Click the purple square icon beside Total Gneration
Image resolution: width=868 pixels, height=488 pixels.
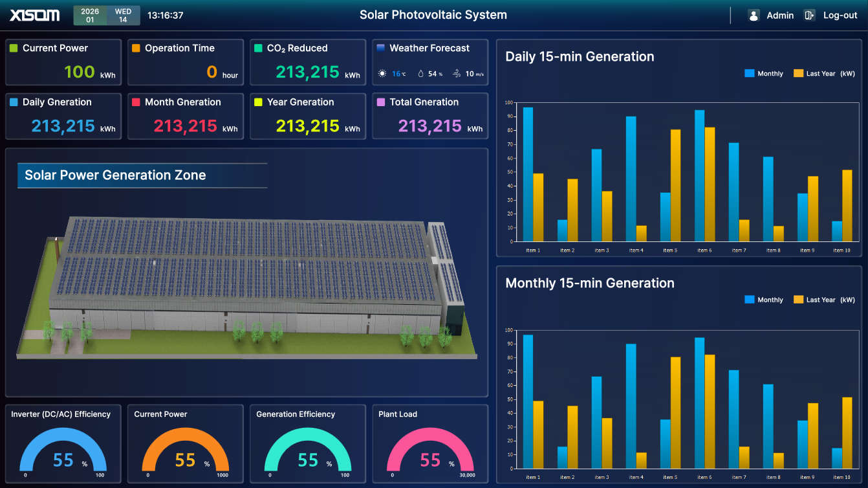click(x=382, y=102)
